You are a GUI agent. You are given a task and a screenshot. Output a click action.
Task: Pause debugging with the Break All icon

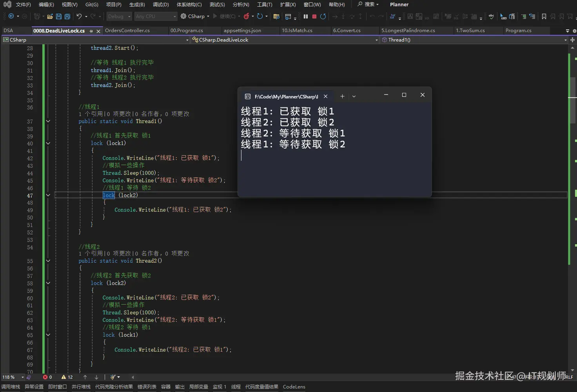(306, 16)
